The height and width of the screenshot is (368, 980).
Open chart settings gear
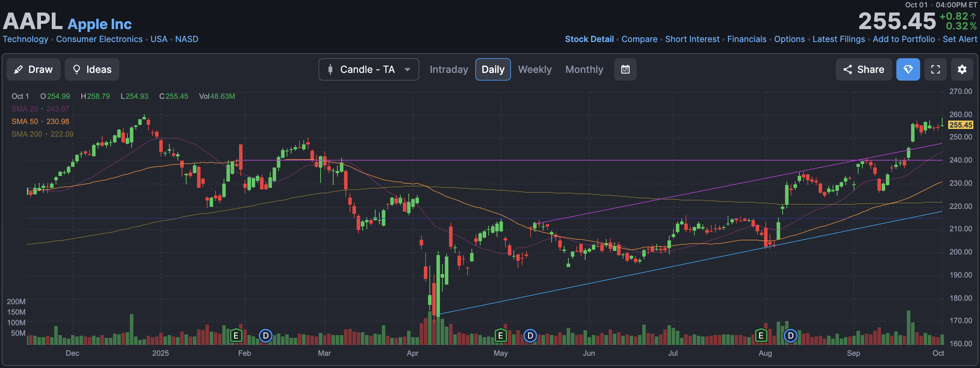tap(962, 69)
